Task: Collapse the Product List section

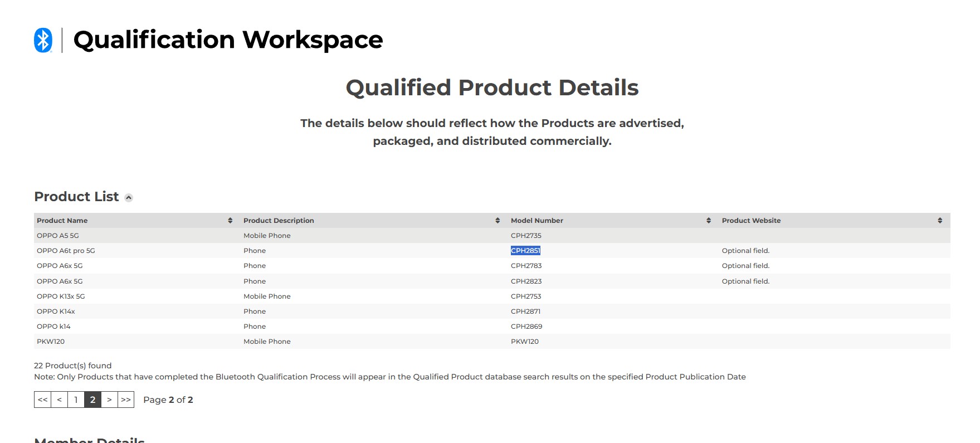Action: (x=129, y=198)
